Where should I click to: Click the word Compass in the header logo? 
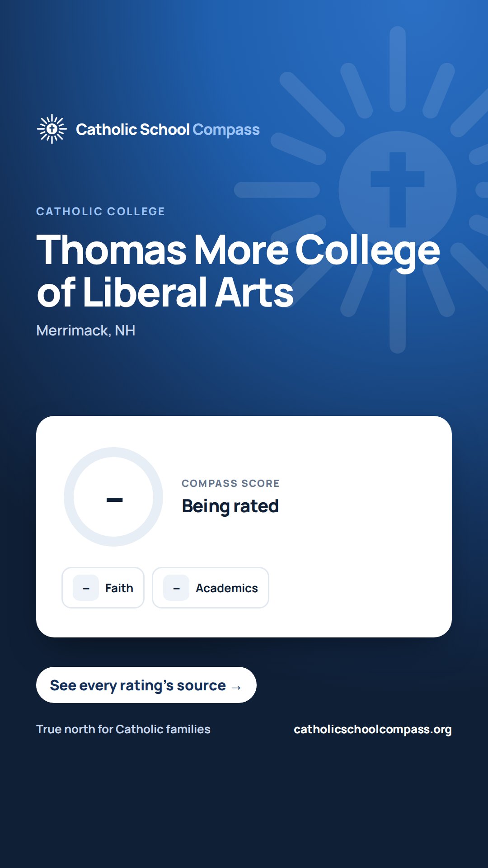coord(226,130)
